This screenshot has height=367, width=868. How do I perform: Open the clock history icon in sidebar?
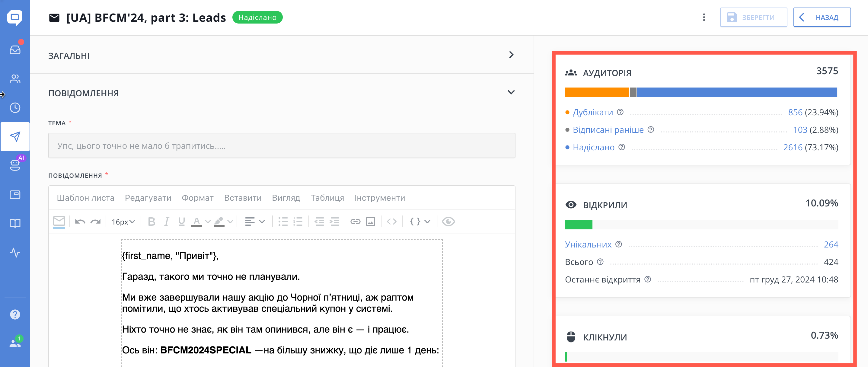(x=15, y=108)
